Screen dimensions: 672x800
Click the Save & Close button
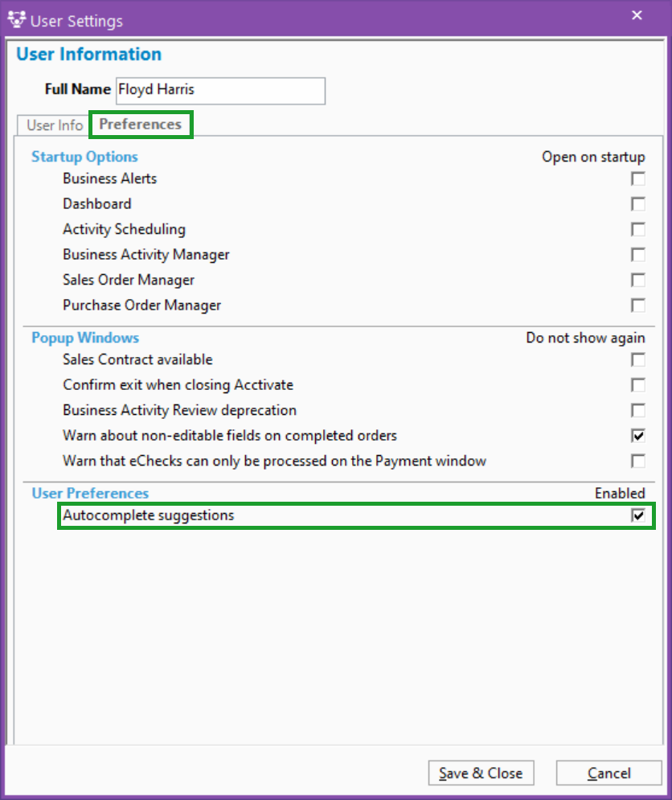tap(481, 773)
